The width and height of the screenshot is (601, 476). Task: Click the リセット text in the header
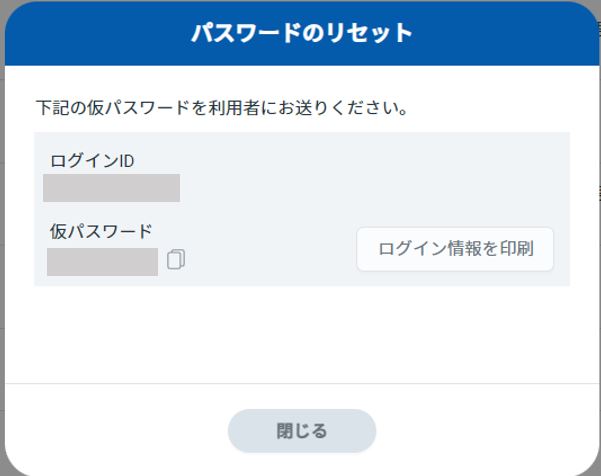pyautogui.click(x=369, y=33)
